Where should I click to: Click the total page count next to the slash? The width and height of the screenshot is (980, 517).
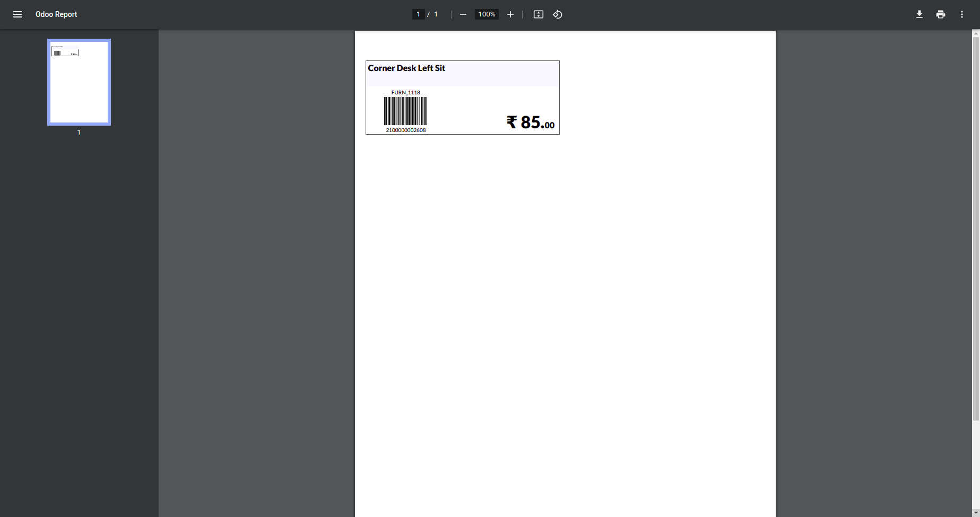[x=436, y=14]
